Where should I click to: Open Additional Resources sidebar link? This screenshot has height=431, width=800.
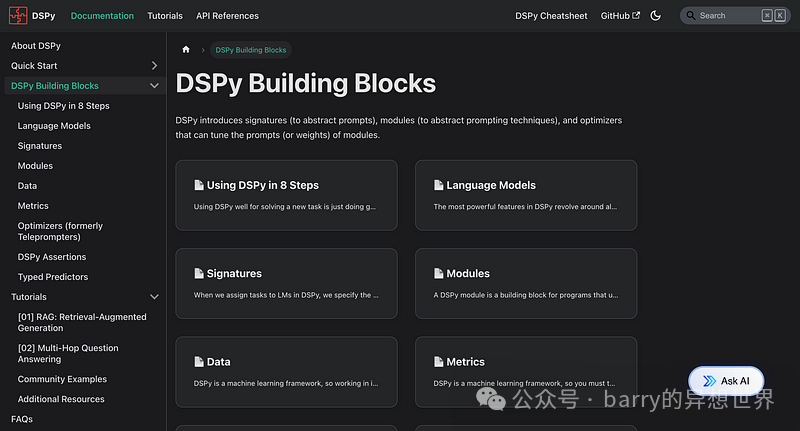(61, 399)
